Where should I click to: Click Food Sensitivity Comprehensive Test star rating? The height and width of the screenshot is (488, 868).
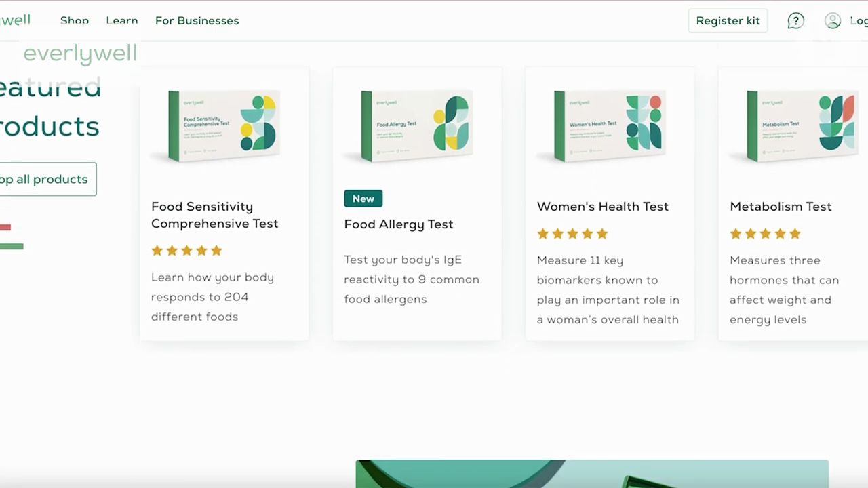tap(186, 251)
